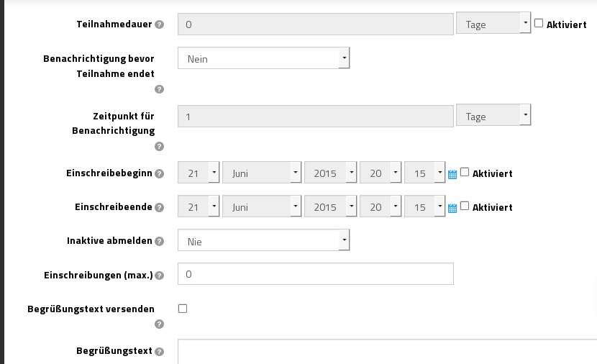The height and width of the screenshot is (364, 597).
Task: Open calendar picker for Einschreibeende
Action: point(452,208)
